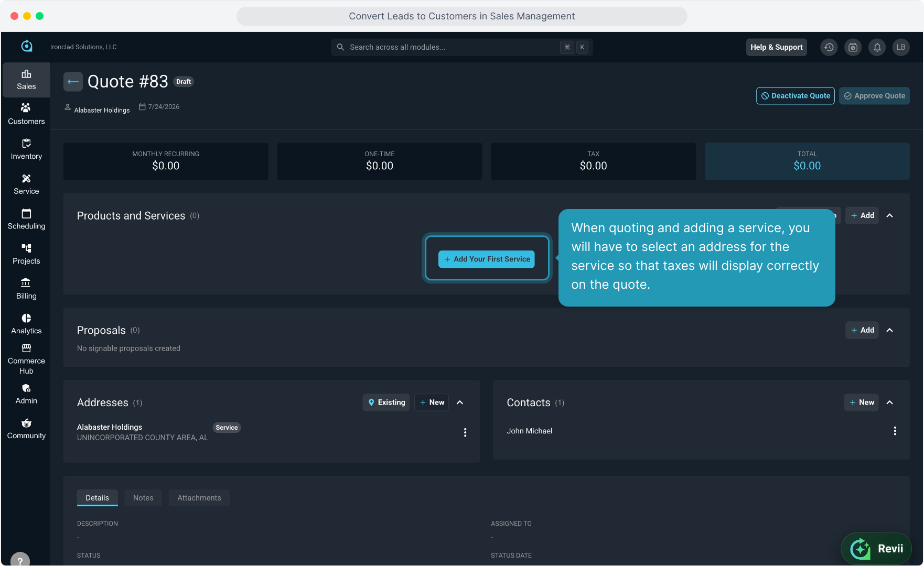
Task: Add a new proposal
Action: 862,330
